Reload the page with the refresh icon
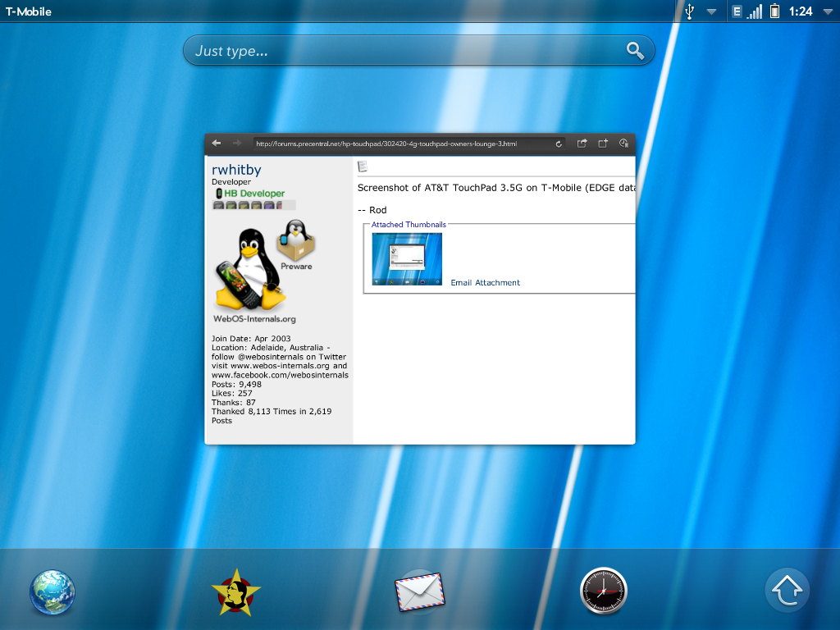This screenshot has height=630, width=840. click(x=559, y=144)
